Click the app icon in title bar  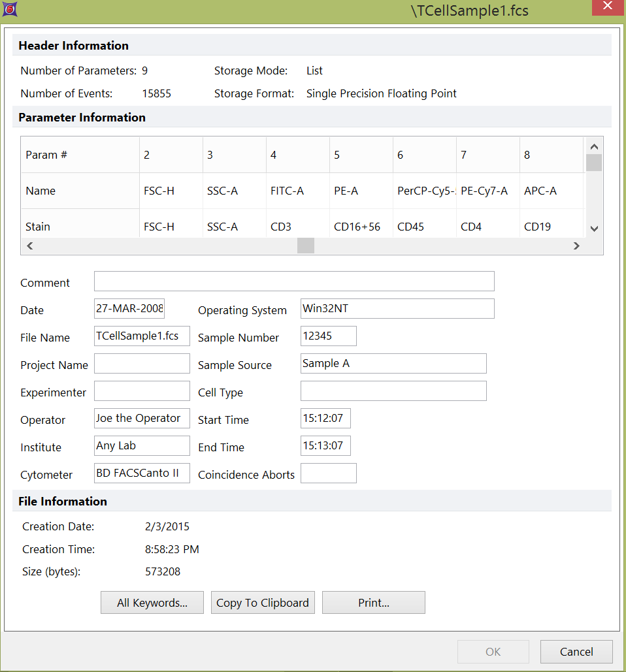(x=9, y=9)
